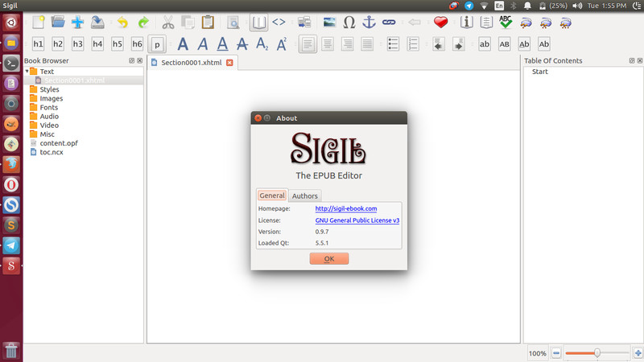Toggle underline text formatting

[x=222, y=44]
